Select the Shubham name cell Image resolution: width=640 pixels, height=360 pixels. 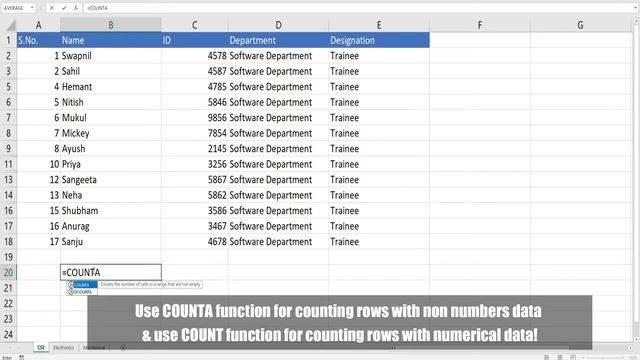pos(111,211)
